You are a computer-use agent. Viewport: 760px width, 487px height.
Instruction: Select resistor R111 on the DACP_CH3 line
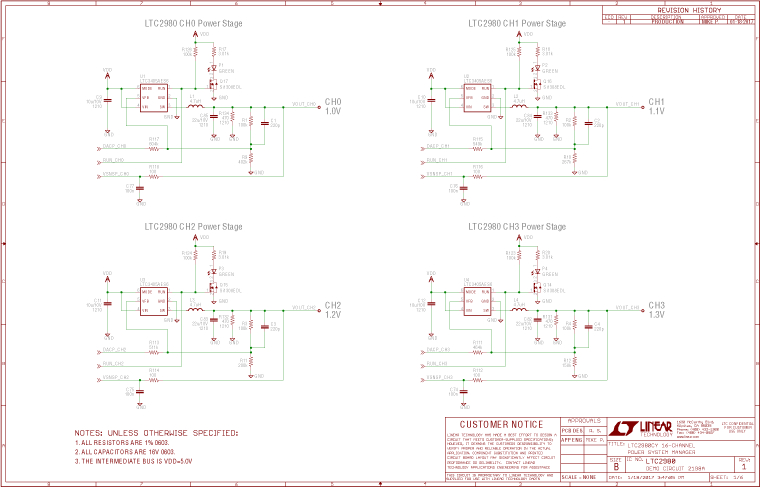[477, 352]
